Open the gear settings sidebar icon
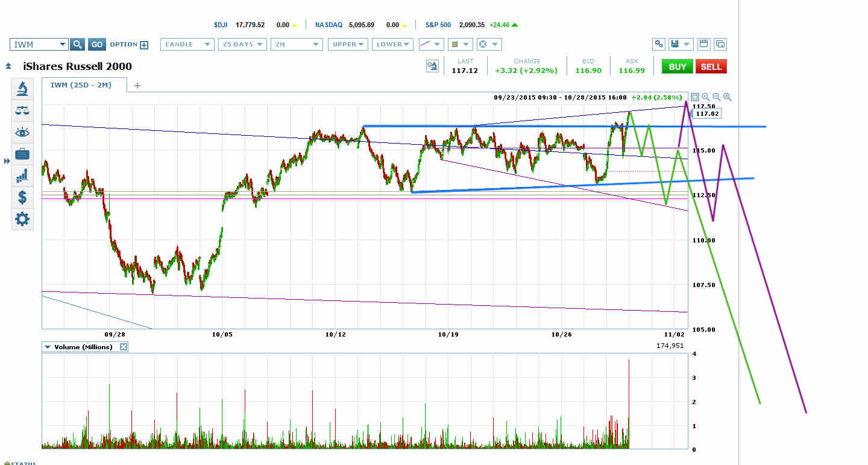The image size is (868, 465). pos(22,219)
